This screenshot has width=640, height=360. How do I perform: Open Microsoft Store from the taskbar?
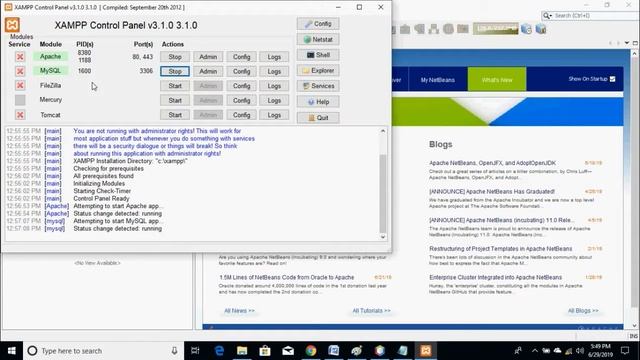coord(265,351)
